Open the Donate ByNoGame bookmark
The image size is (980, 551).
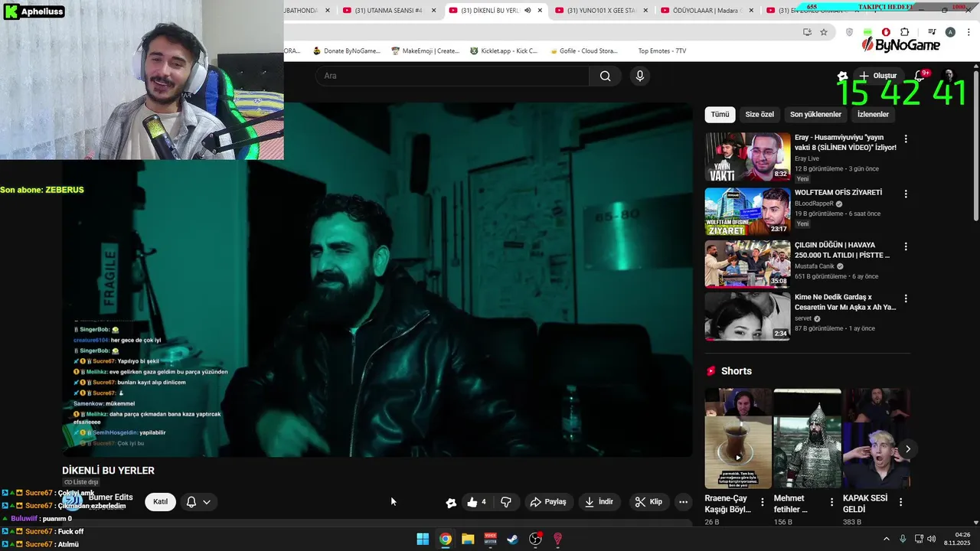tap(346, 51)
